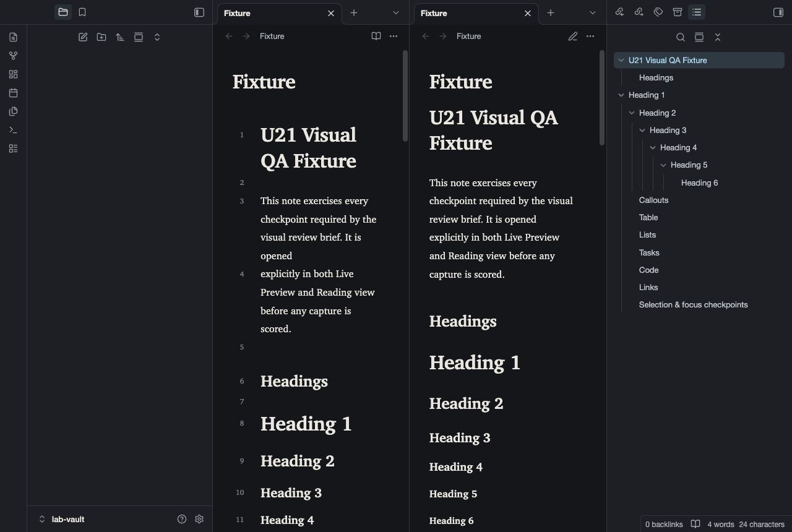Open the tab list dropdown in left pane

click(396, 12)
